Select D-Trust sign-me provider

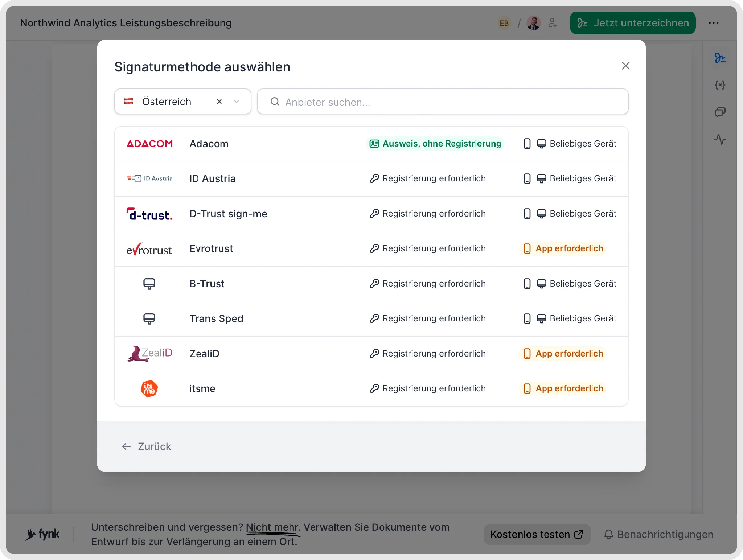coord(371,214)
